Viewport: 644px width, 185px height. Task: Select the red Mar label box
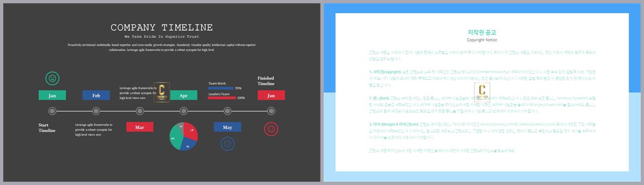point(140,127)
